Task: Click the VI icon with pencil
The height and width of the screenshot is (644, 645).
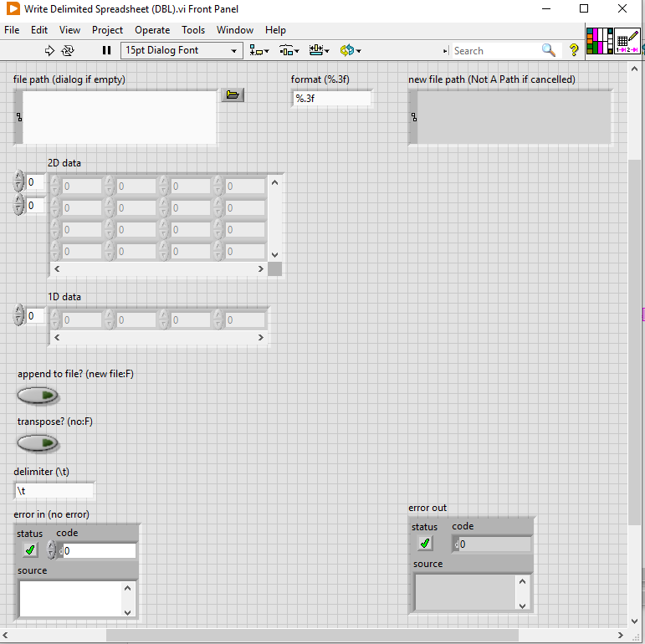Action: pyautogui.click(x=627, y=41)
